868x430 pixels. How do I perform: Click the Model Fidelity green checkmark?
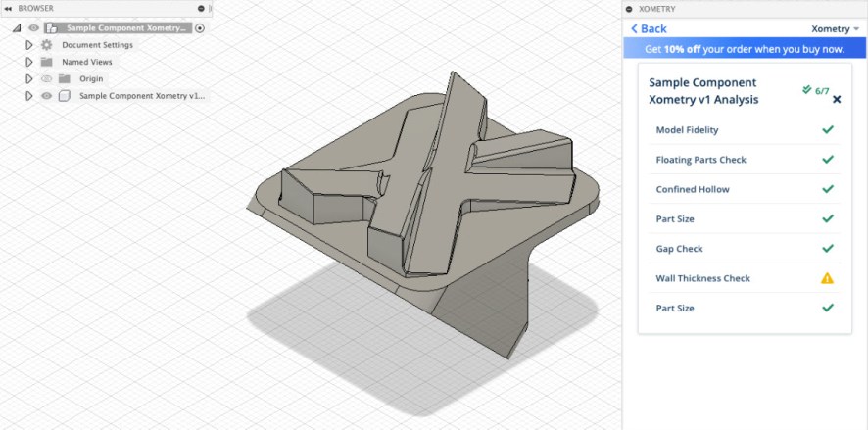click(828, 129)
